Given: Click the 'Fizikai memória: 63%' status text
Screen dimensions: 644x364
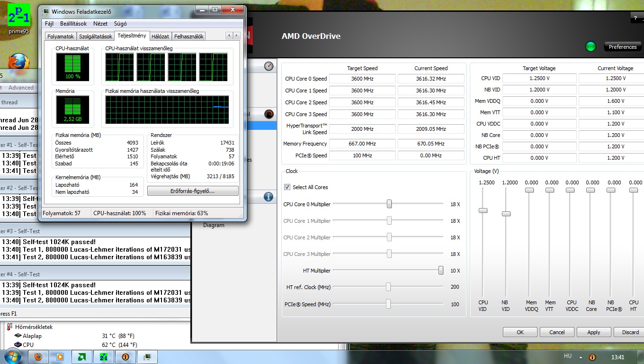Looking at the screenshot, I should [182, 213].
